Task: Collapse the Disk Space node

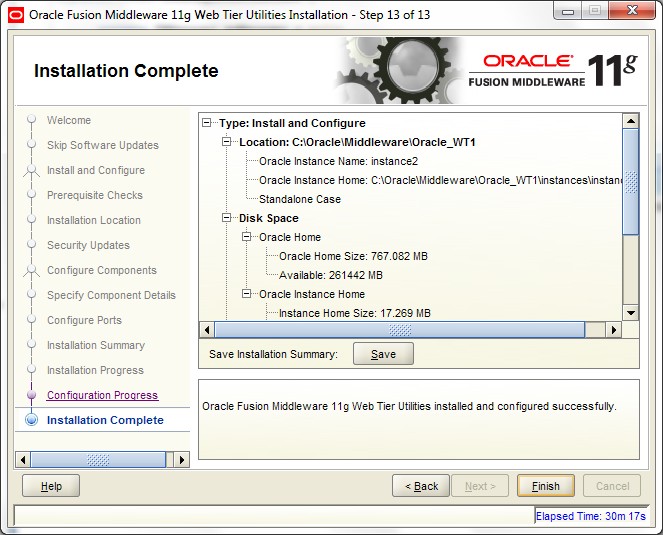Action: 227,218
